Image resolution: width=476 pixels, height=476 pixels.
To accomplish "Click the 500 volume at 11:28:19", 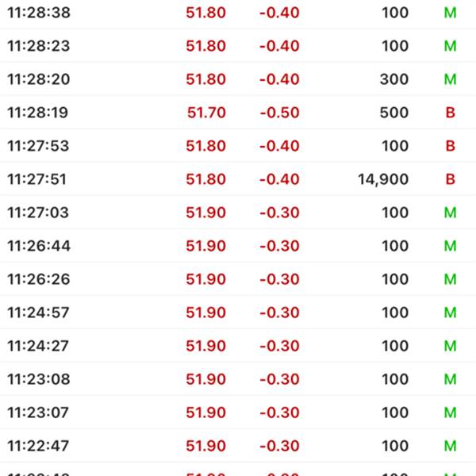I will click(x=393, y=113).
